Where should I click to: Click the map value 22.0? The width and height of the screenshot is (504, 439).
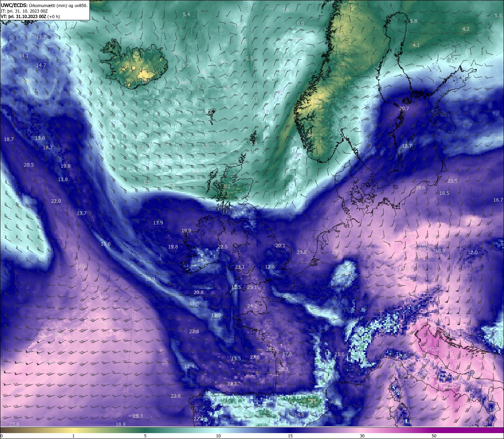pyautogui.click(x=56, y=201)
